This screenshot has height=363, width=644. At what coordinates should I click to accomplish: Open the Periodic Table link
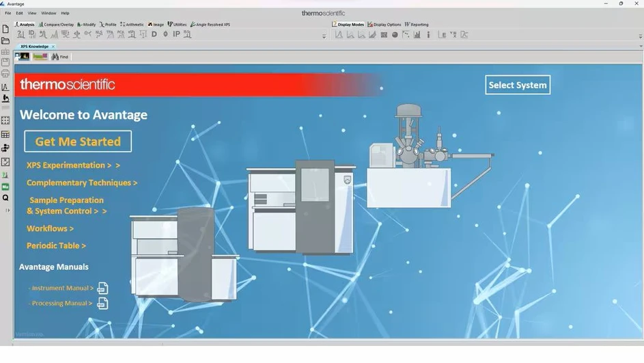click(x=56, y=245)
